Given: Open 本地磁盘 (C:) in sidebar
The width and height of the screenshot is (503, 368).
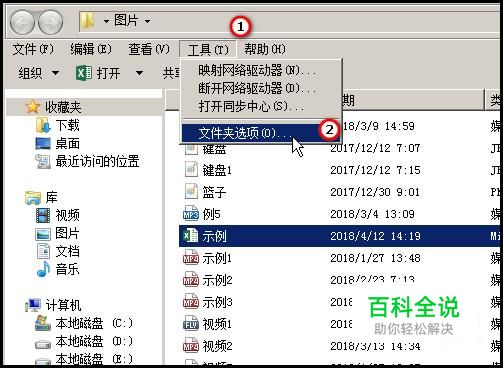Looking at the screenshot, I should (94, 323).
